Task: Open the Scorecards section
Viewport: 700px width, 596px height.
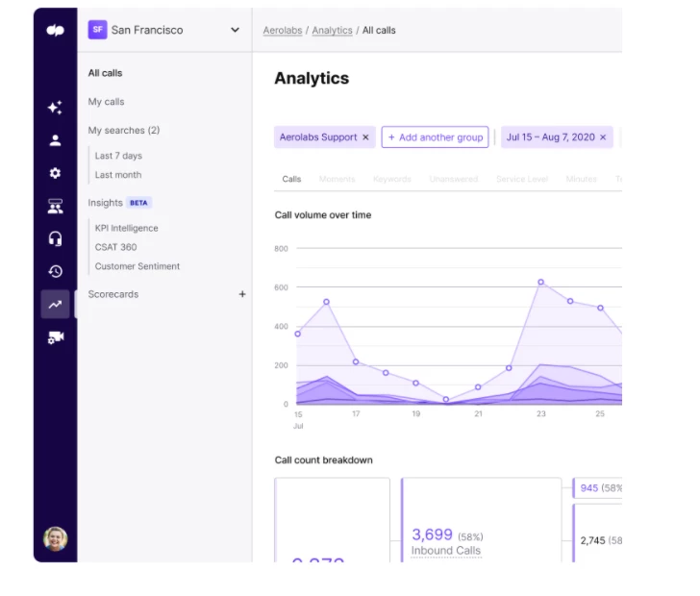Action: 113,294
